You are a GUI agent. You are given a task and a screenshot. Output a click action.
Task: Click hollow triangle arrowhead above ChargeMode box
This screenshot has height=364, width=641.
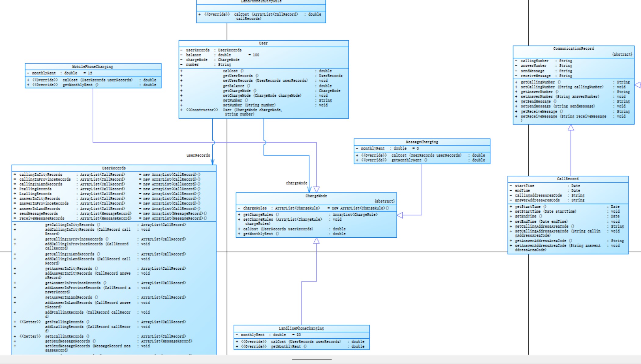pos(316,189)
